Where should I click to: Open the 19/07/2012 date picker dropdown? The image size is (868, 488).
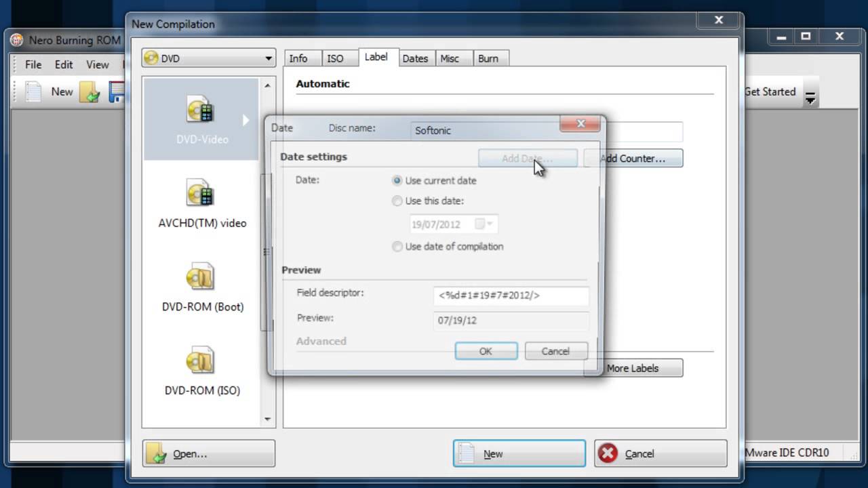(484, 224)
